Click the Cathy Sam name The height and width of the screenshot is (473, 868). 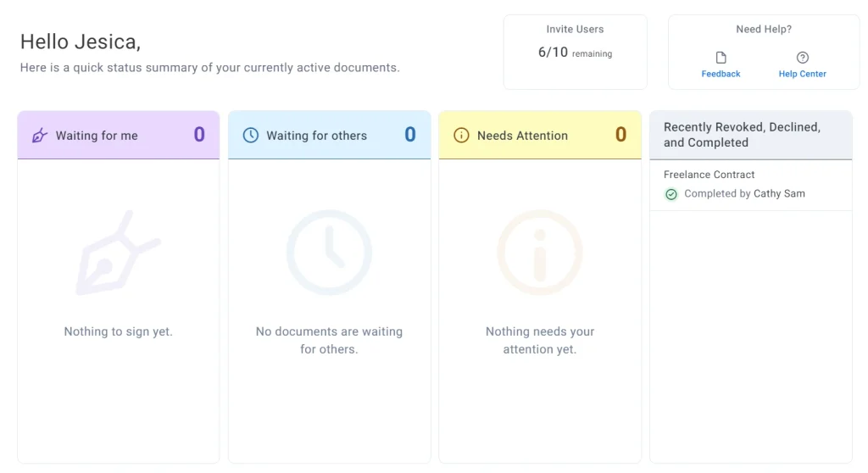click(780, 193)
